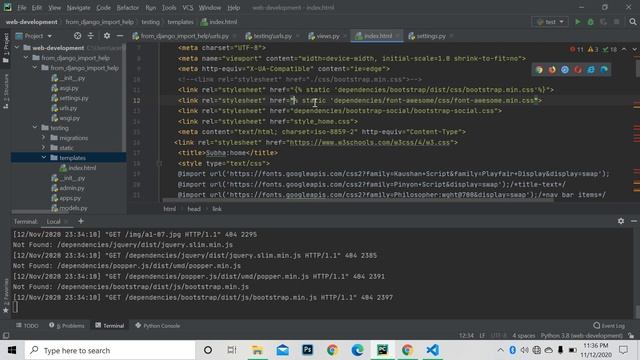Hide the Terminal panel with the minus icon
The image size is (640, 360).
click(x=633, y=221)
